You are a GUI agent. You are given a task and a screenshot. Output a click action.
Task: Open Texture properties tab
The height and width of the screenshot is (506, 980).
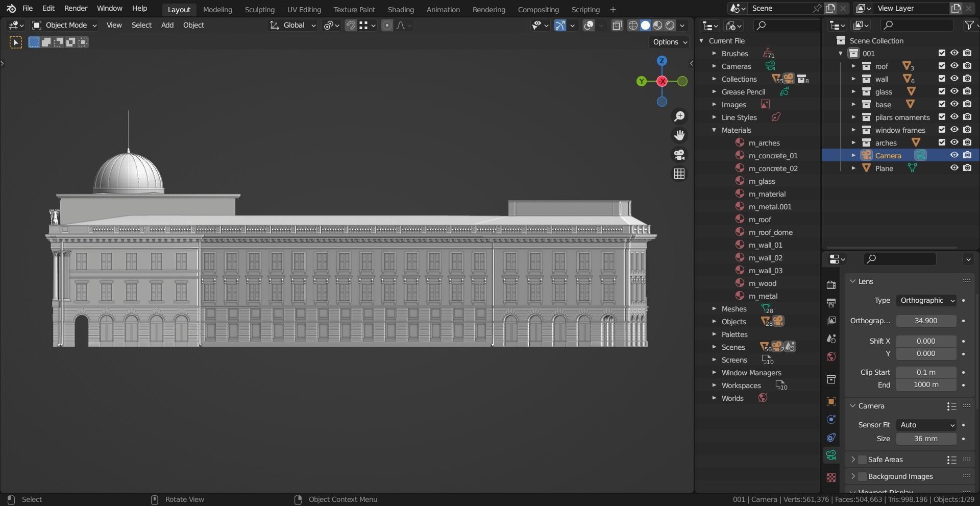coord(831,477)
